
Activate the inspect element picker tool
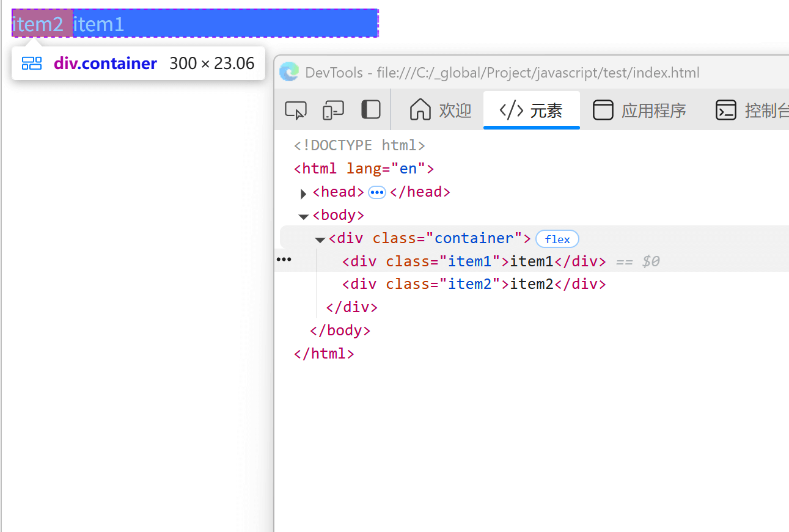(296, 110)
